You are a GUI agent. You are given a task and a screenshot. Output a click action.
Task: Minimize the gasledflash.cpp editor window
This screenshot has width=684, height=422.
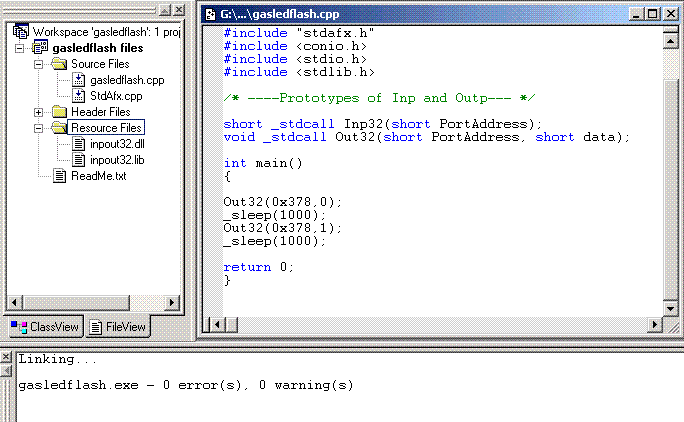pos(636,14)
